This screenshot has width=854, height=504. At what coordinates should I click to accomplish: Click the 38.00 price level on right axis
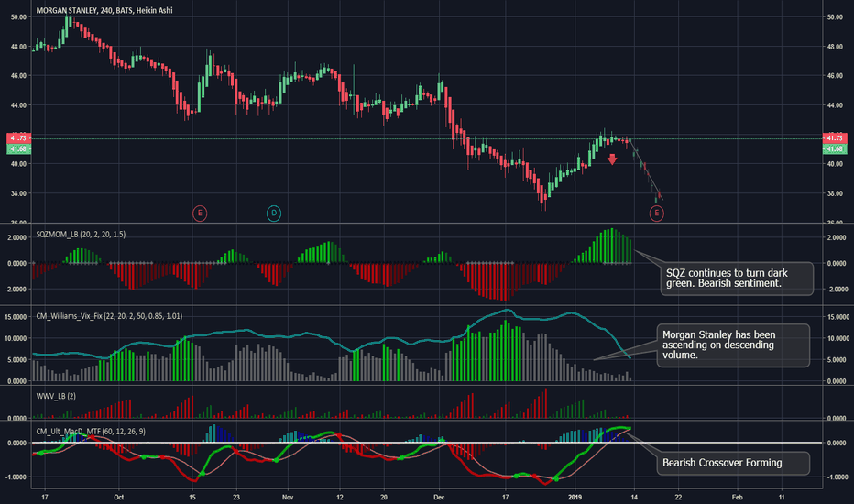click(x=835, y=193)
